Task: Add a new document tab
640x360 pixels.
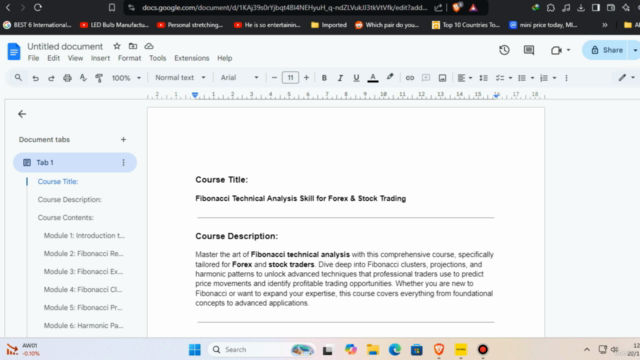Action: pyautogui.click(x=123, y=140)
